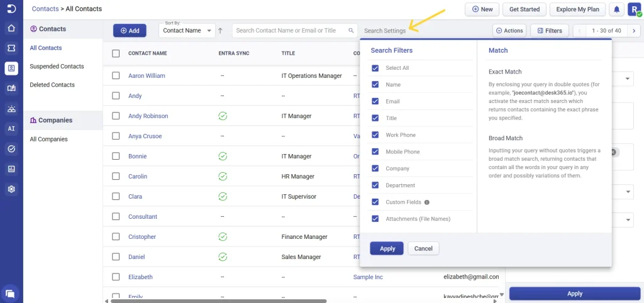Open the user profile avatar R
The height and width of the screenshot is (303, 644).
pyautogui.click(x=635, y=9)
